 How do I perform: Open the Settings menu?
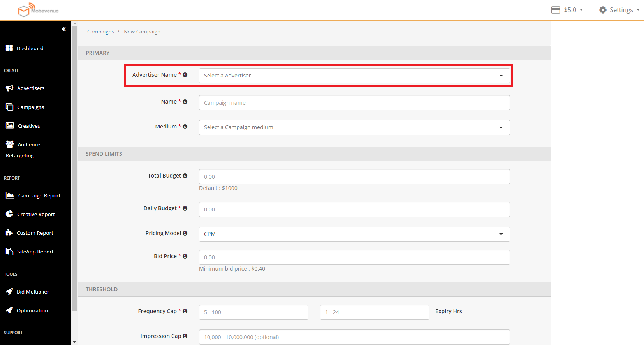(619, 10)
